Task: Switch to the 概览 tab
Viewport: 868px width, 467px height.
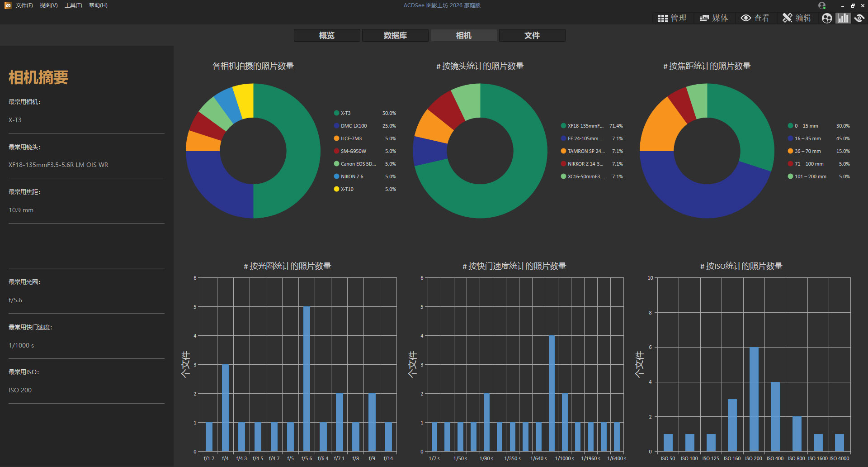Action: click(x=327, y=35)
